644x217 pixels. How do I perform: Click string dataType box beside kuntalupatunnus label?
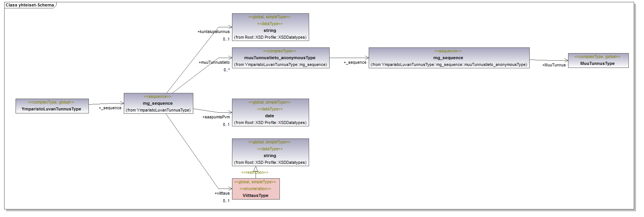[270, 27]
